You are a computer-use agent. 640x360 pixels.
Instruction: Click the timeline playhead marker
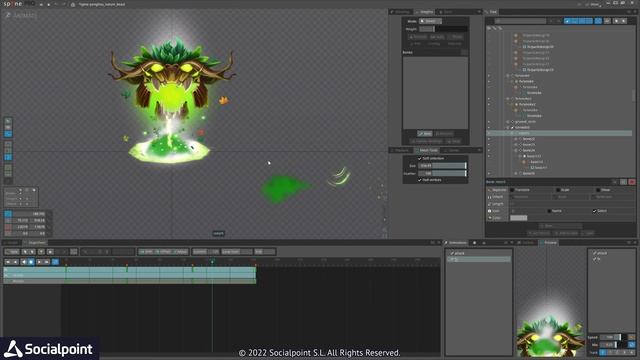coord(212,262)
